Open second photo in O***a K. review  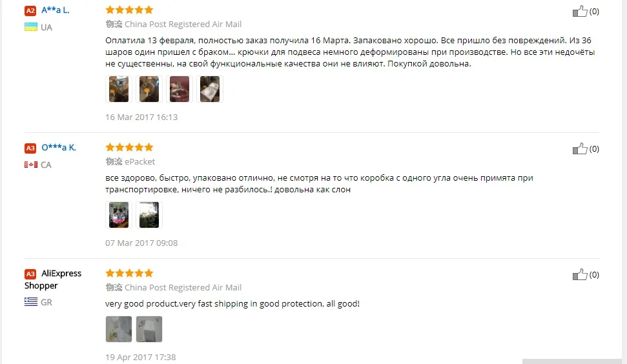pyautogui.click(x=149, y=215)
